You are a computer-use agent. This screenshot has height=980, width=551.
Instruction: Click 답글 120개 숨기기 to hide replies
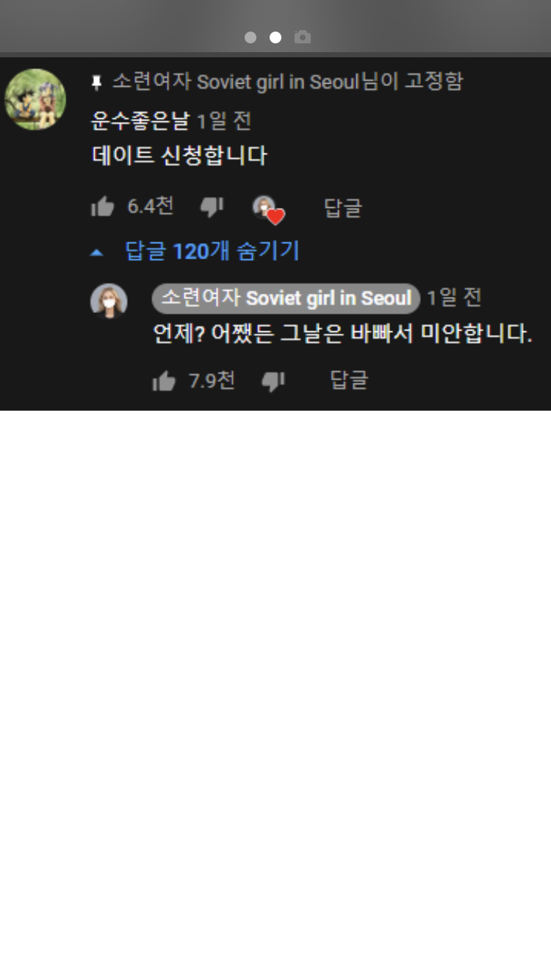point(212,251)
